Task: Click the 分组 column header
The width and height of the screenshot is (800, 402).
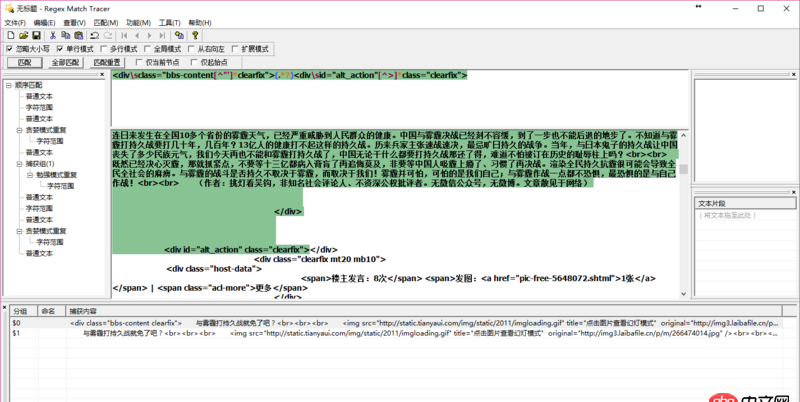Action: click(24, 311)
